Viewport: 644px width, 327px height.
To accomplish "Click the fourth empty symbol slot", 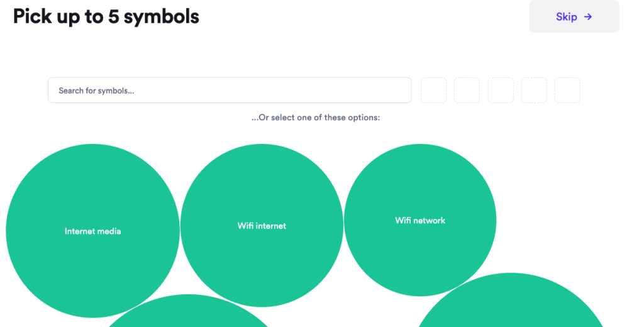I will click(534, 91).
